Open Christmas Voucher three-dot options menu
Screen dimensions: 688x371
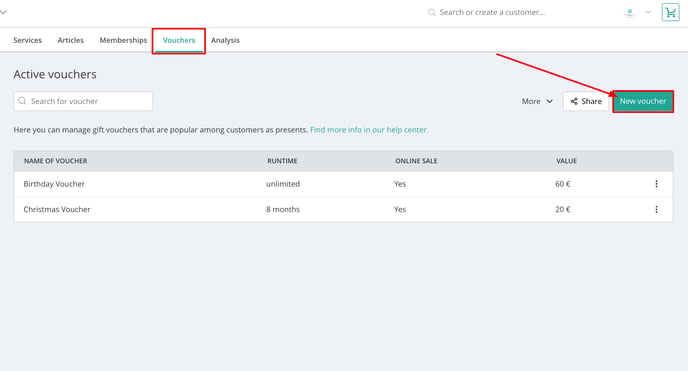pyautogui.click(x=656, y=209)
